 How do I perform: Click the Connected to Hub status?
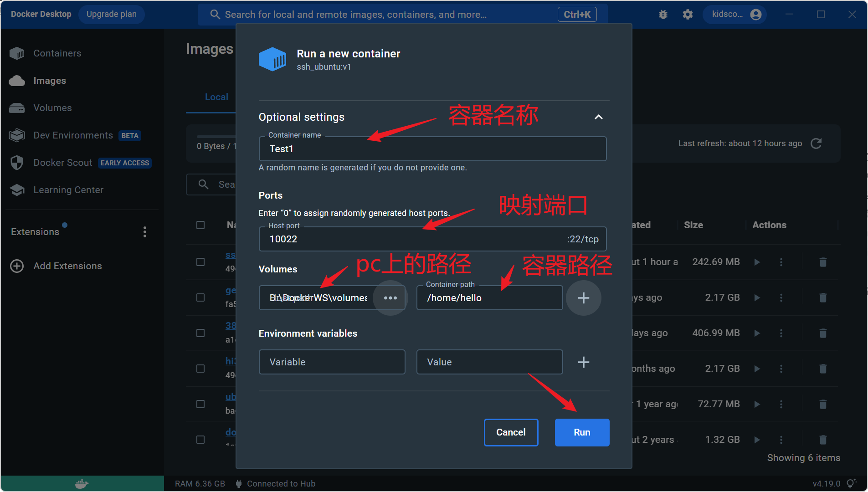point(276,484)
